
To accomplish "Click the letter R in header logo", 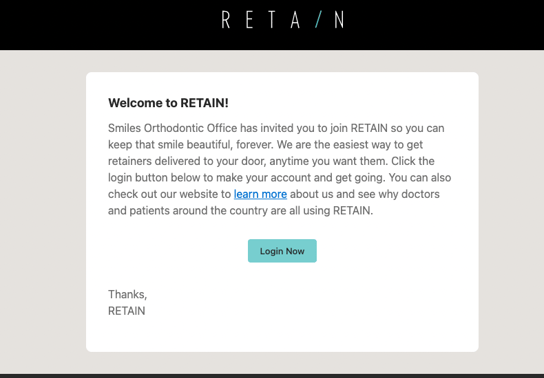I will (x=226, y=20).
